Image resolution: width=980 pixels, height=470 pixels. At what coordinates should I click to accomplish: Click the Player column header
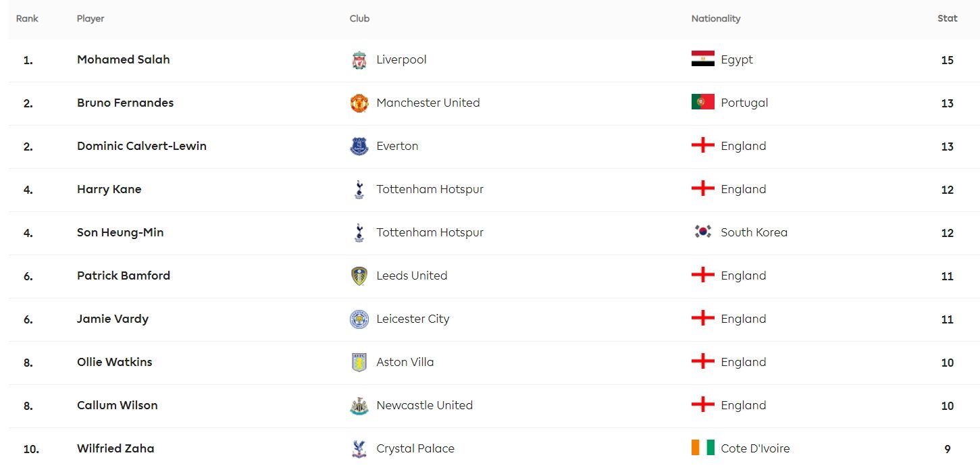point(91,18)
